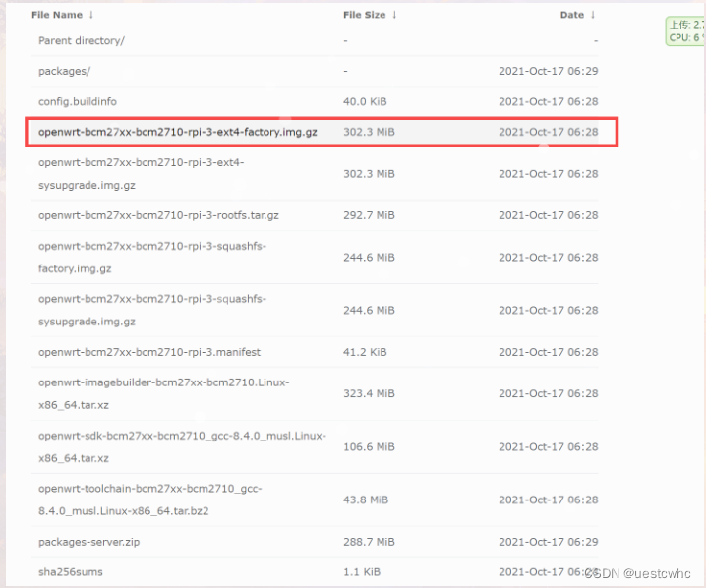The width and height of the screenshot is (706, 588).
Task: Download openwrt rpi-3-squashfs-sysupgrade.img.gz image
Action: coord(152,310)
